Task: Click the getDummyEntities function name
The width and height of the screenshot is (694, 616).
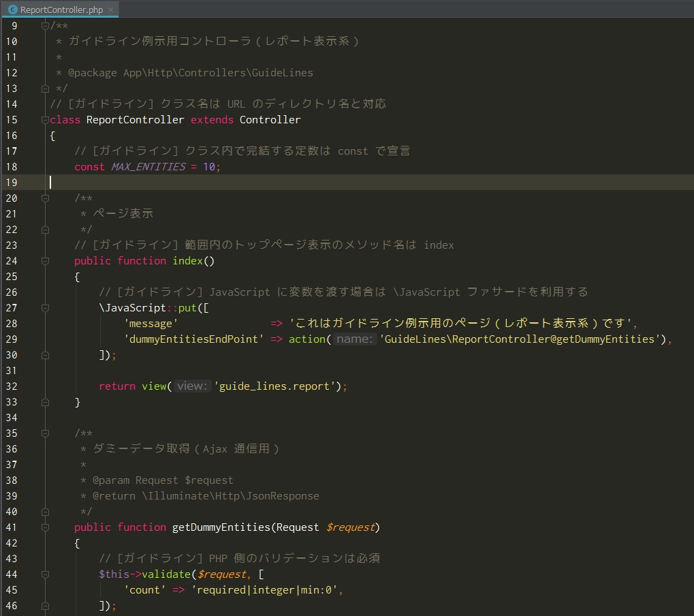Action: click(x=221, y=527)
